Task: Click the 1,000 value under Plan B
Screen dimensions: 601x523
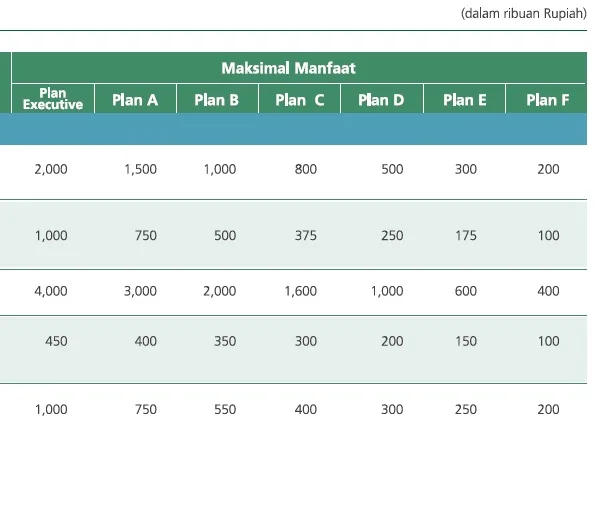Action: (220, 169)
